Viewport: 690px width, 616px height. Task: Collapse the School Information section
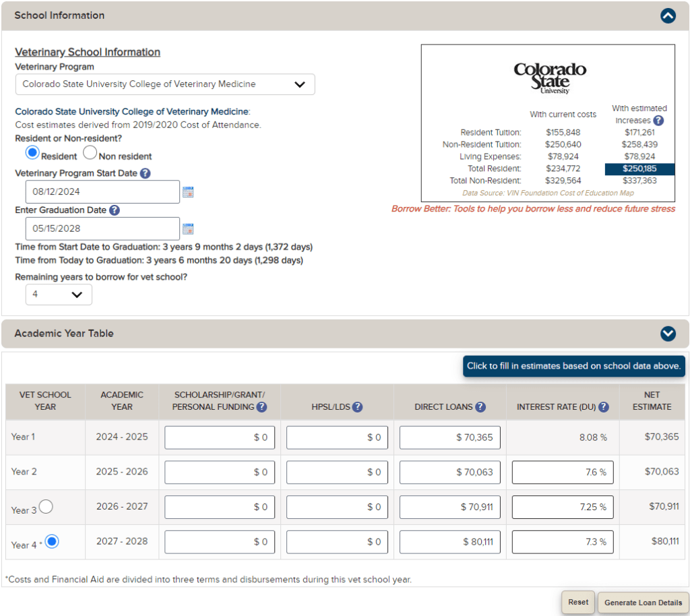pyautogui.click(x=667, y=16)
